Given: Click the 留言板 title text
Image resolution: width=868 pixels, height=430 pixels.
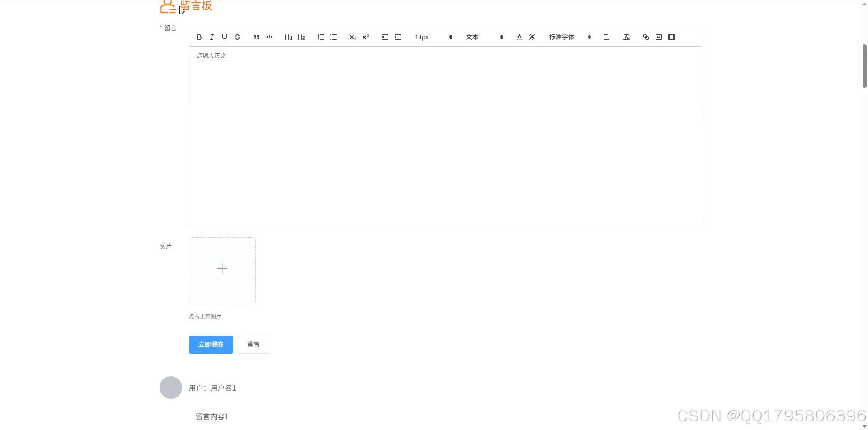Looking at the screenshot, I should 196,6.
